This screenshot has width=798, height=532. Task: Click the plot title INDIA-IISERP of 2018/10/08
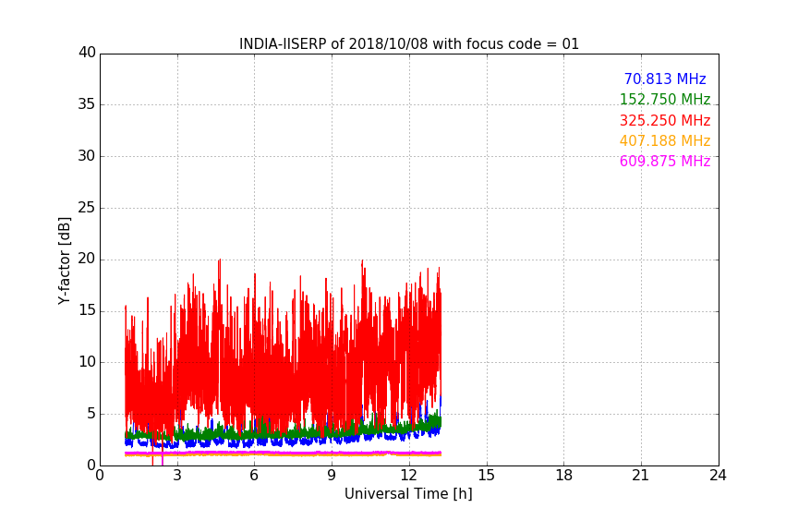click(x=408, y=44)
